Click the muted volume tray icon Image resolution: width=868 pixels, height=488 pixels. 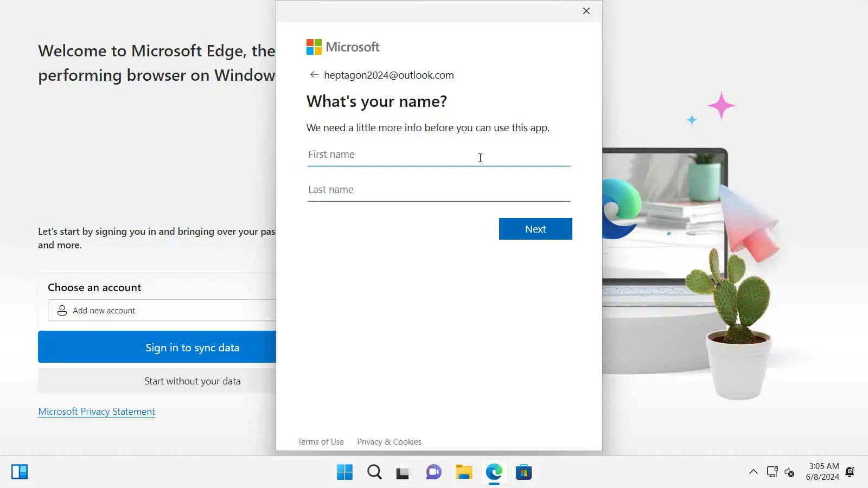[790, 472]
